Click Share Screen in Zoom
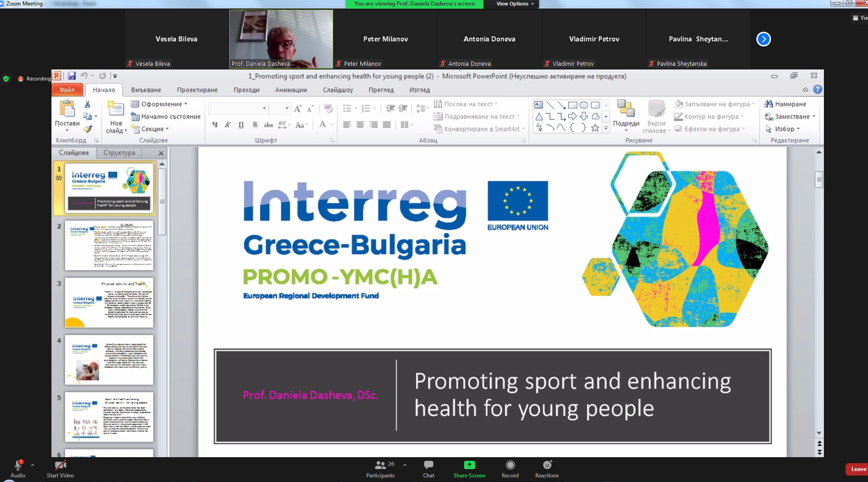Image resolution: width=868 pixels, height=482 pixels. pyautogui.click(x=469, y=469)
